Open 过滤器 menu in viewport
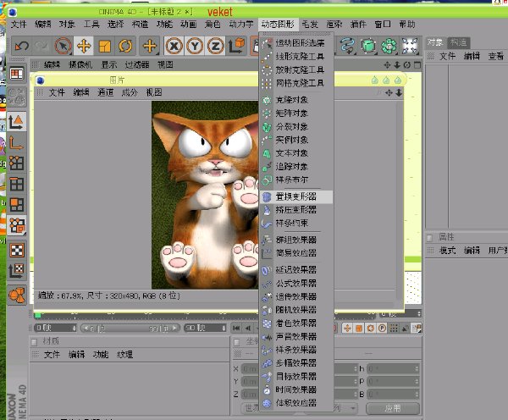The image size is (508, 420). (137, 65)
